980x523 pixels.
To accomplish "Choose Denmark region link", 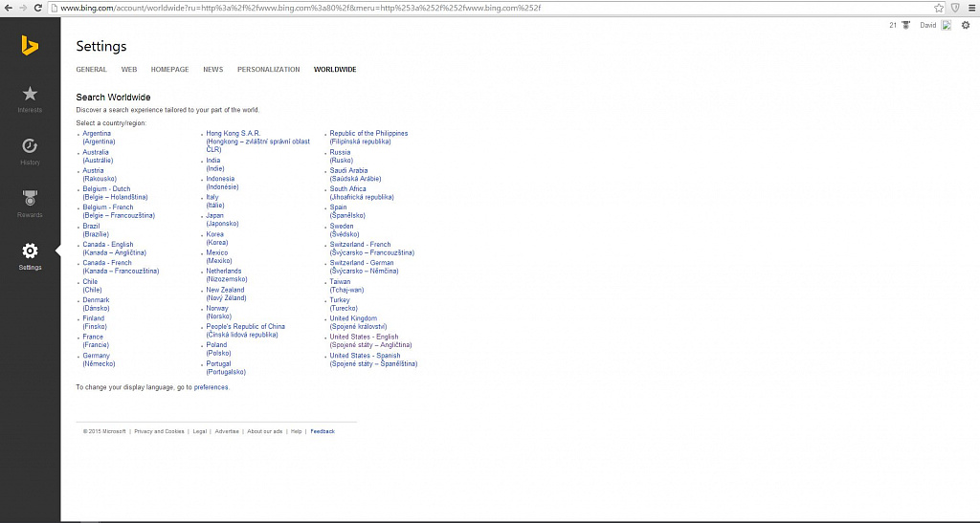I will tap(97, 304).
